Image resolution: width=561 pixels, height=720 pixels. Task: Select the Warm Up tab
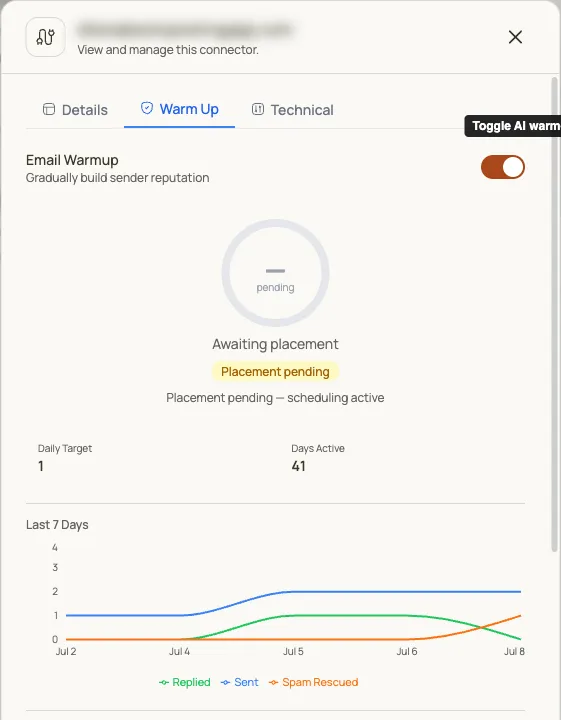(180, 109)
